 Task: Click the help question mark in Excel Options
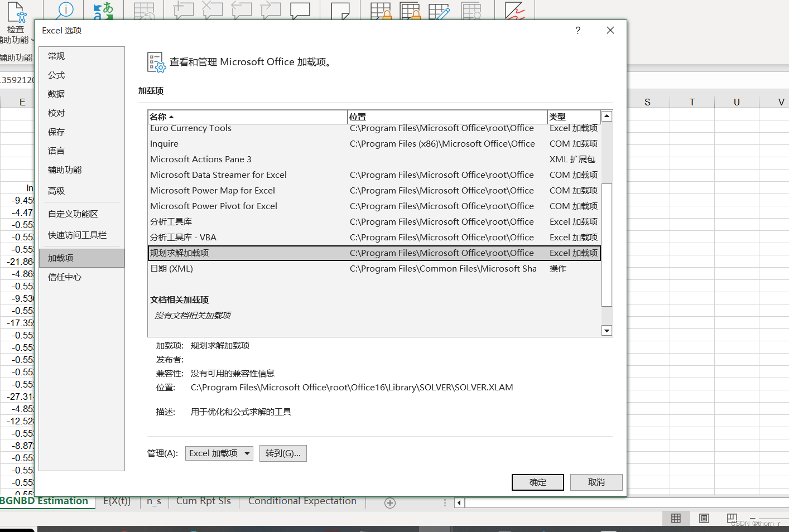(x=578, y=30)
